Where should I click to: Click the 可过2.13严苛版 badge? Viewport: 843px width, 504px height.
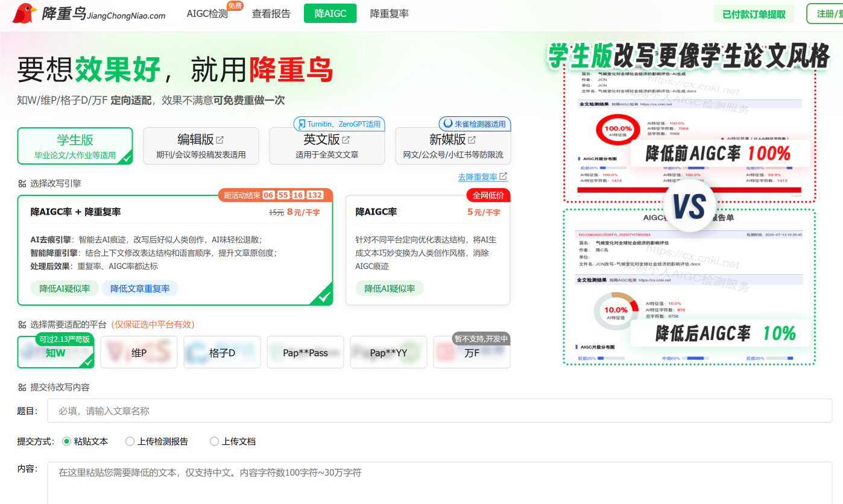(65, 339)
